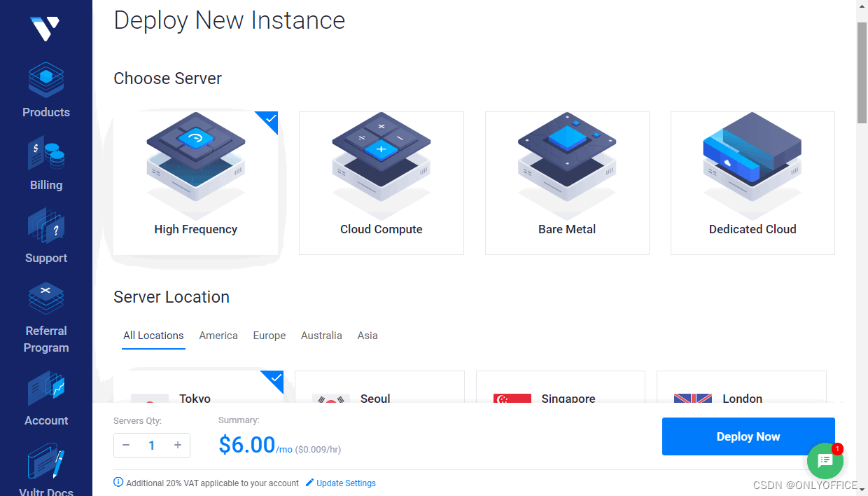Click the Products sidebar label
The image size is (868, 496).
tap(46, 112)
